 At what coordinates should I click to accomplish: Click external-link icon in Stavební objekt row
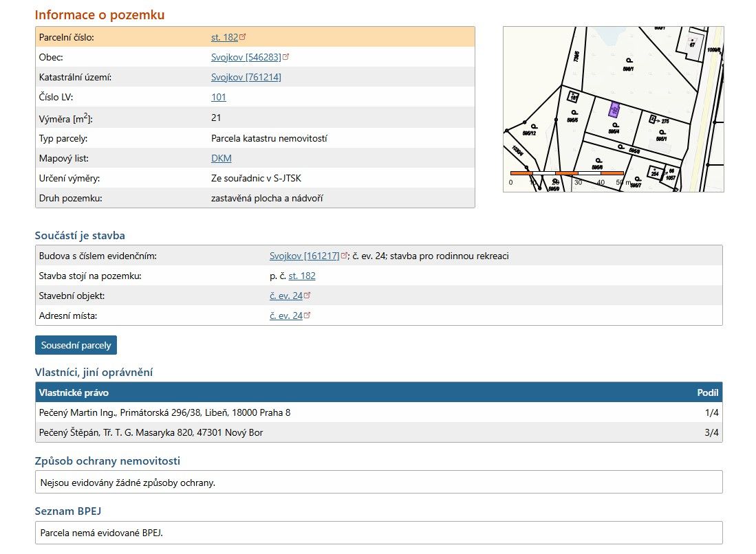(307, 296)
